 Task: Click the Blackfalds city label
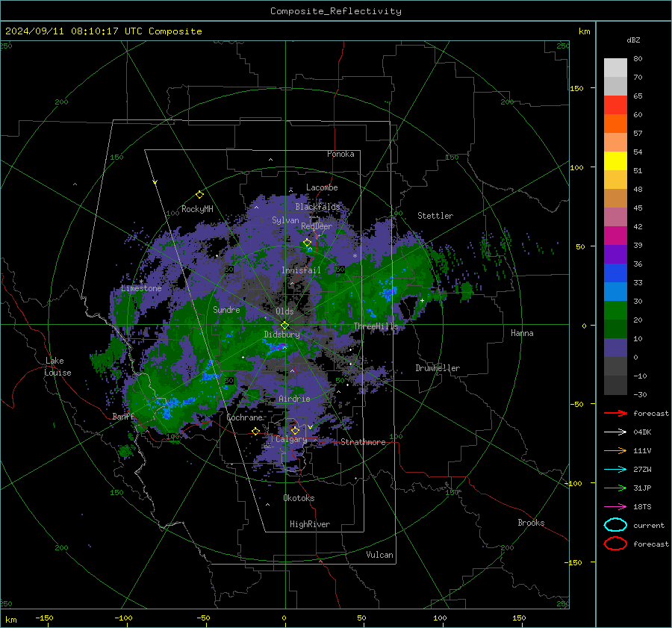(317, 207)
